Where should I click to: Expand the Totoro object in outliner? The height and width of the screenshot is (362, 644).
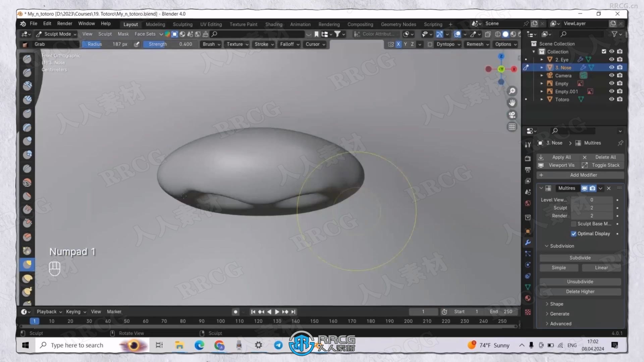point(541,99)
